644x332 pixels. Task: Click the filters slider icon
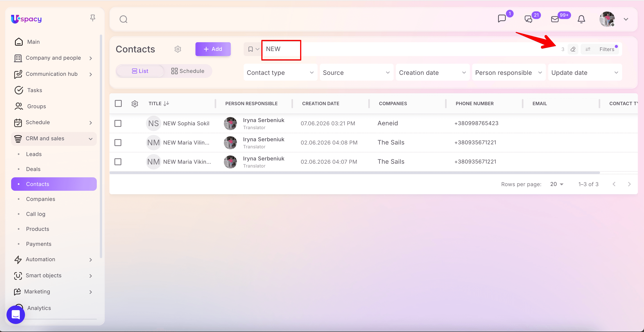pos(588,49)
